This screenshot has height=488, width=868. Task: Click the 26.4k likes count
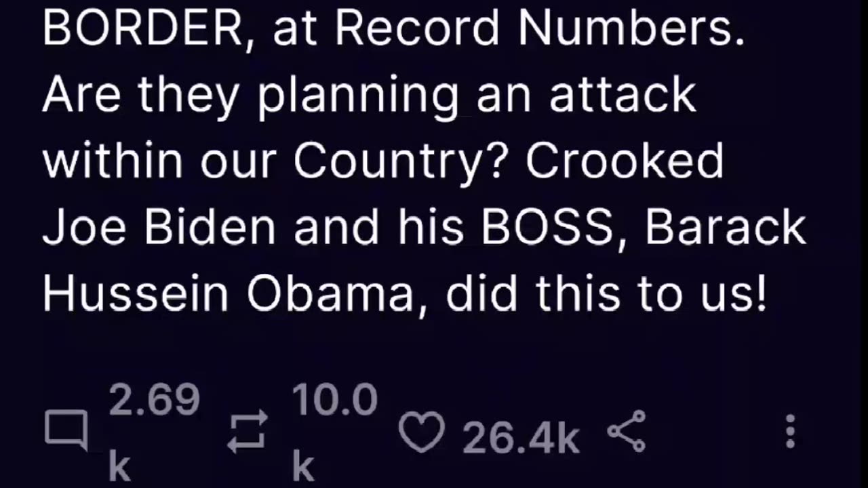point(521,439)
